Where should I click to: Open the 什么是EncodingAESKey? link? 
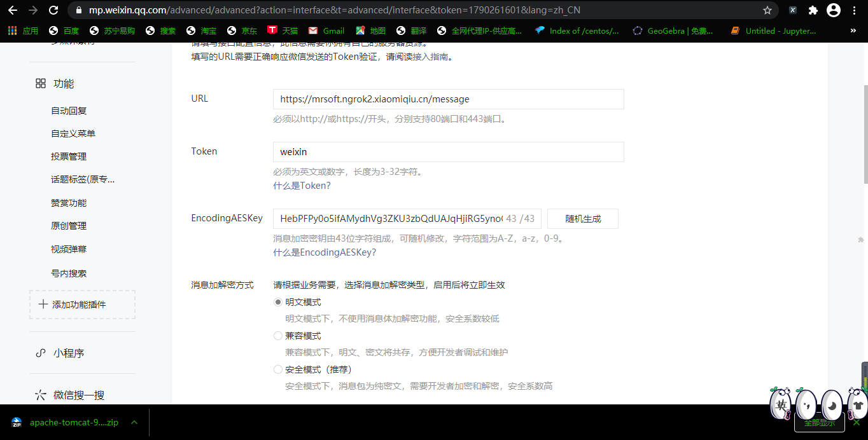click(x=325, y=252)
